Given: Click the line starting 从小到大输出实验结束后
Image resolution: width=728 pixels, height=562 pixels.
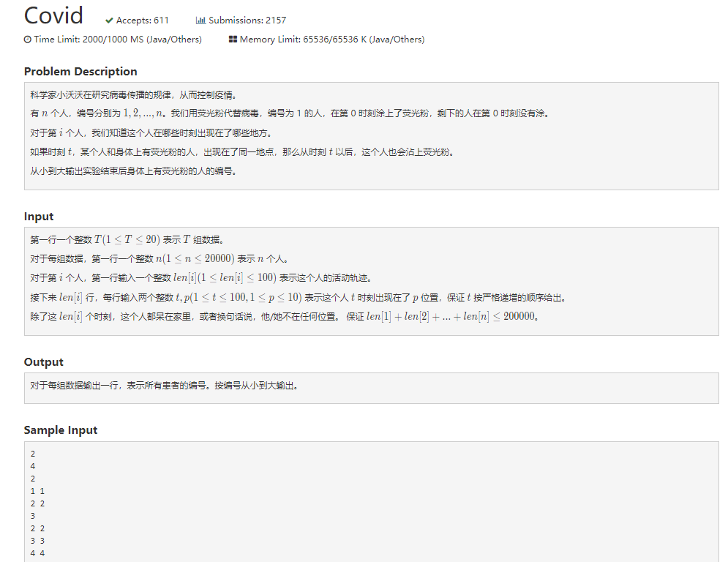Looking at the screenshot, I should [x=135, y=171].
